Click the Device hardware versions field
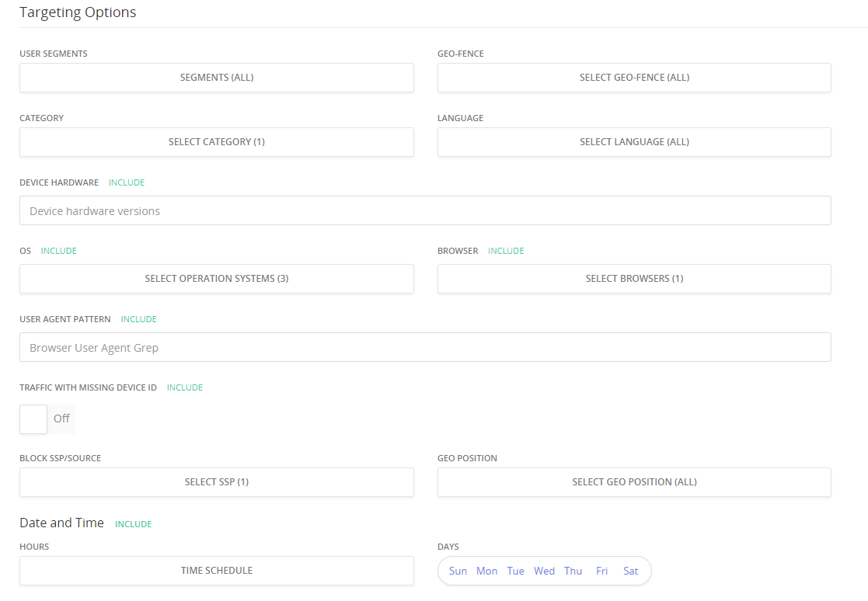The height and width of the screenshot is (601, 868). [x=424, y=211]
